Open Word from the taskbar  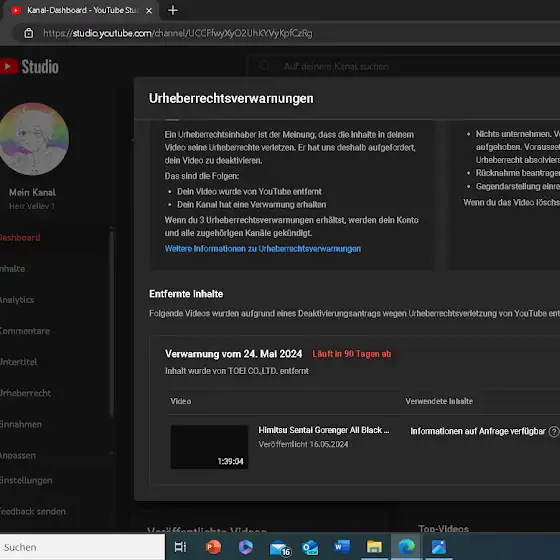(x=342, y=547)
